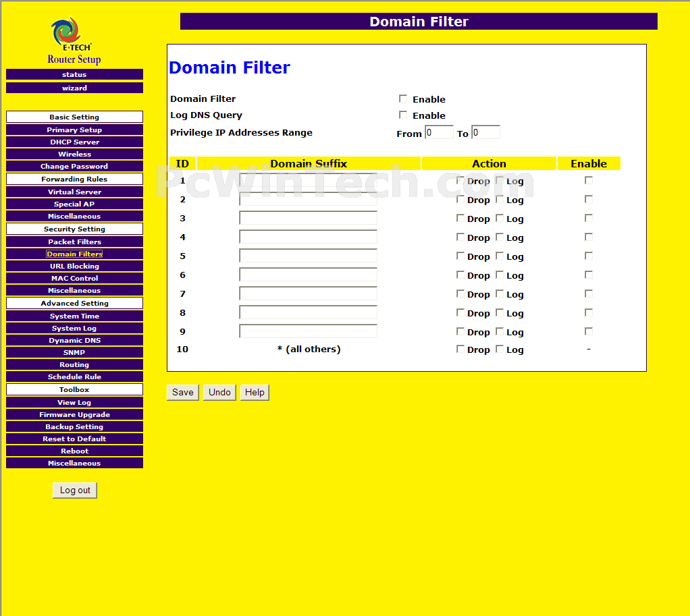690x616 pixels.
Task: Click the privilege IP From field
Action: [x=439, y=132]
